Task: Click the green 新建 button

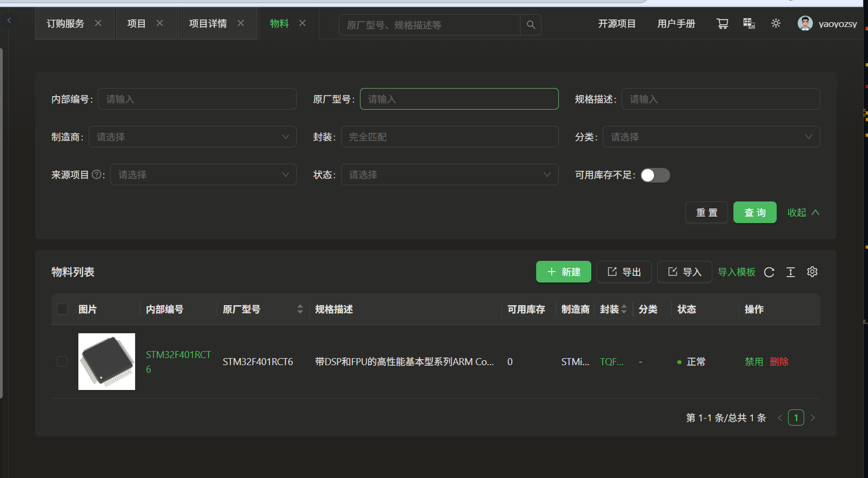Action: (x=563, y=272)
